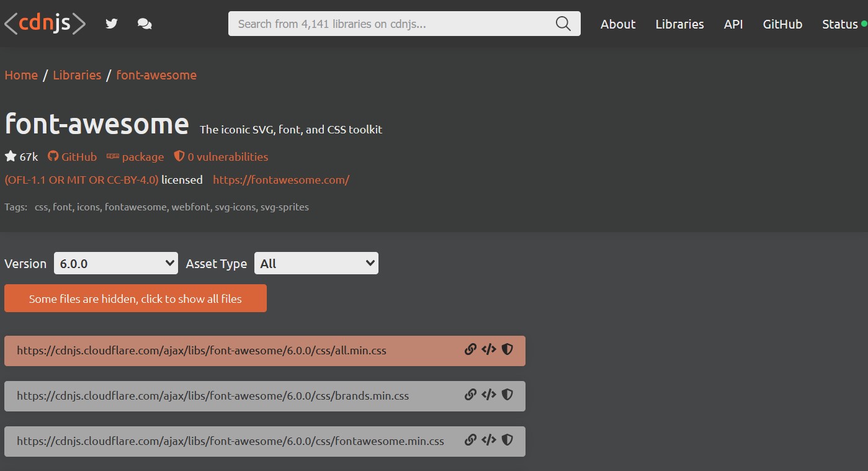This screenshot has height=471, width=868.
Task: Click the cdnjs logo
Action: [x=44, y=23]
